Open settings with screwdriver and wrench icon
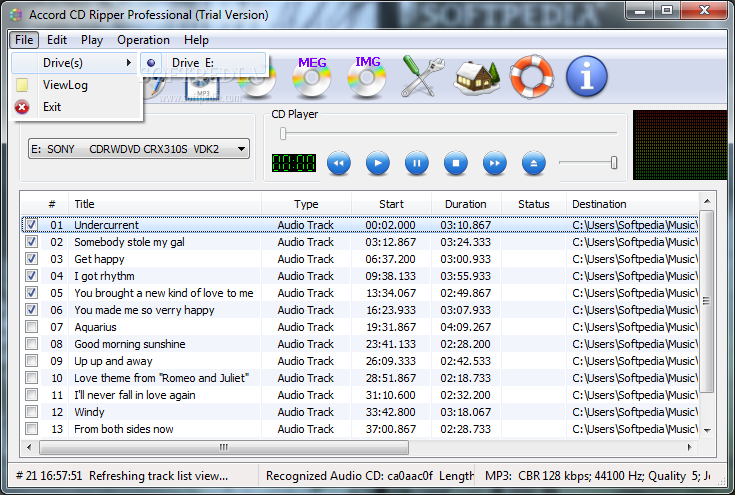 (422, 76)
